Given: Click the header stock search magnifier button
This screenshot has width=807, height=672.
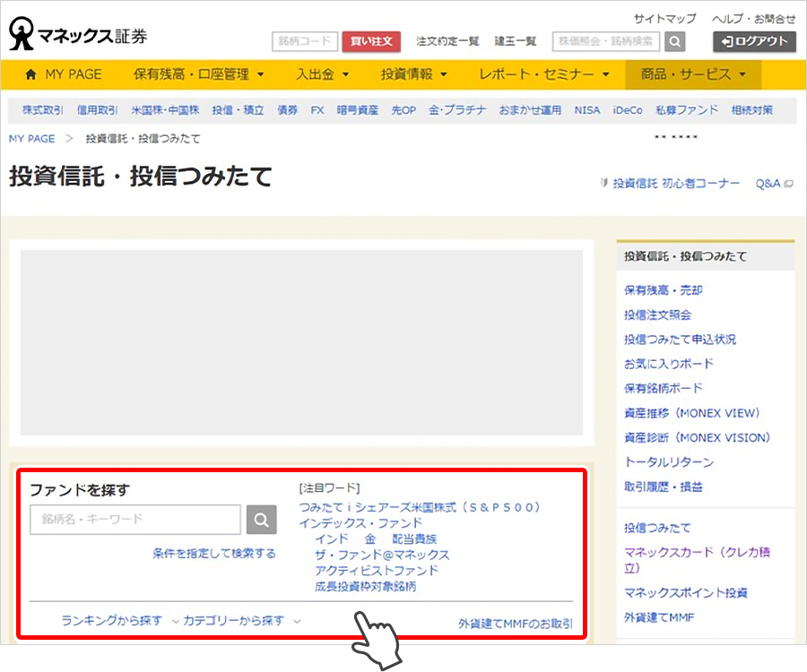Looking at the screenshot, I should (674, 41).
